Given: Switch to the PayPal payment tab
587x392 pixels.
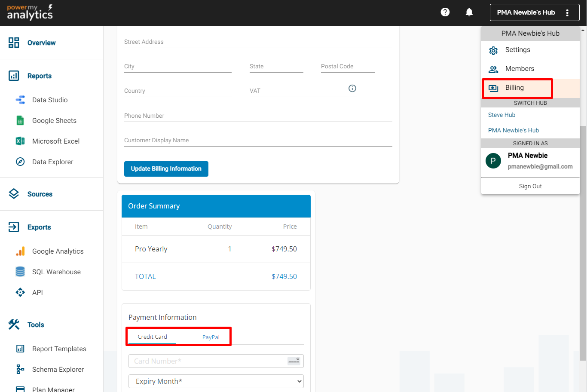Looking at the screenshot, I should (x=211, y=337).
